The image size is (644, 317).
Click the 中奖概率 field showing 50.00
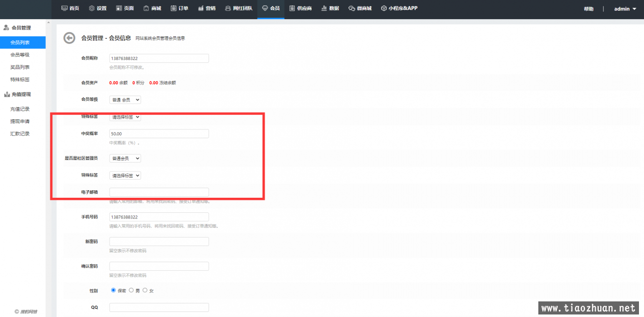[x=159, y=134]
